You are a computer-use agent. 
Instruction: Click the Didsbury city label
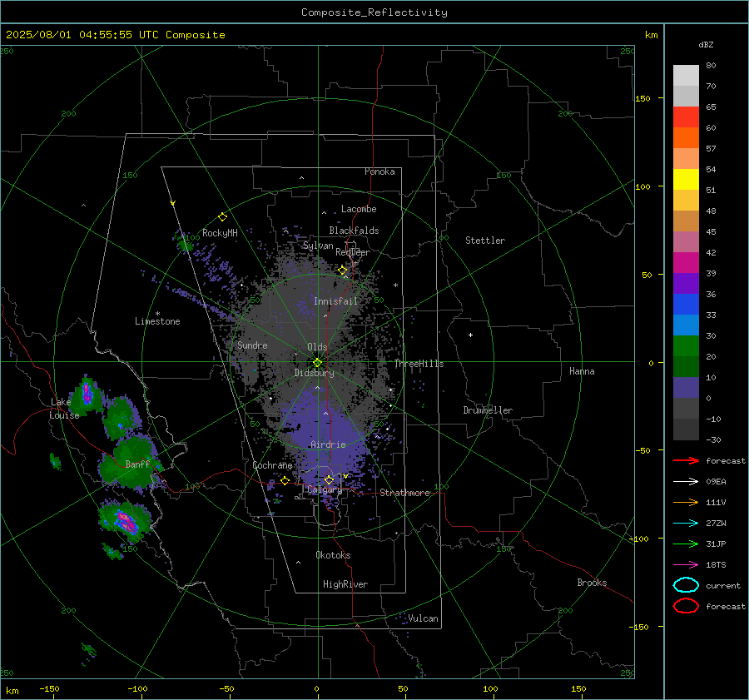[x=314, y=373]
